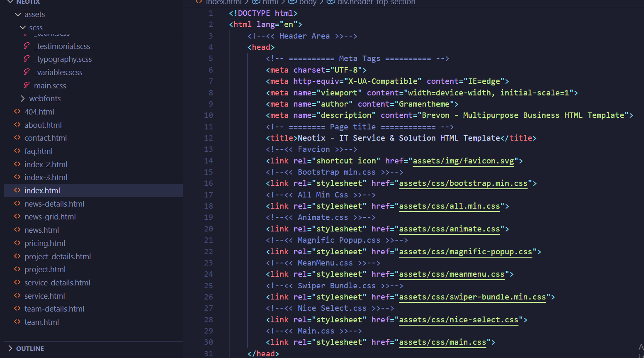Click the HTML icon beside news.html
The image size is (644, 358).
click(17, 230)
